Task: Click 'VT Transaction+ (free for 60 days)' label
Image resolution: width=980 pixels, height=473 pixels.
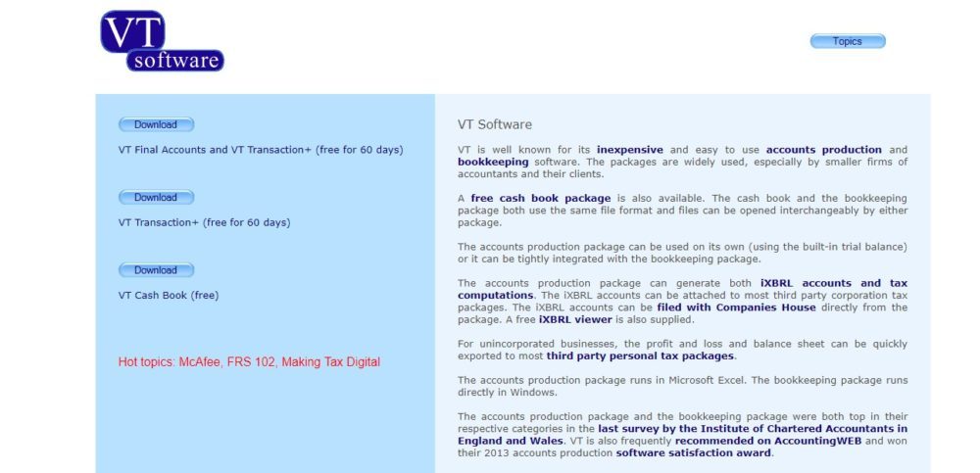Action: [204, 222]
